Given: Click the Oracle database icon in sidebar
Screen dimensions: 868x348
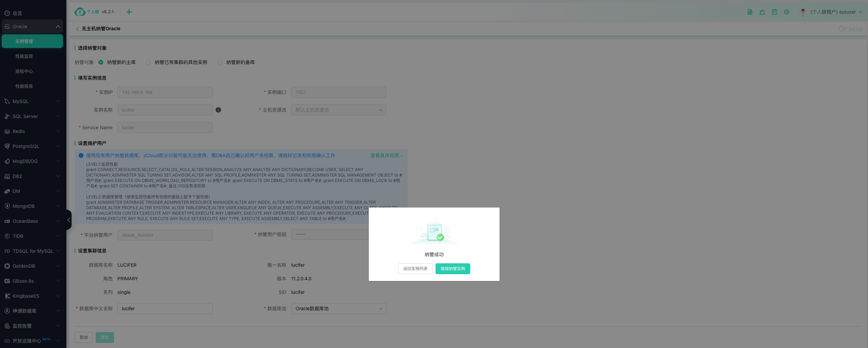Looking at the screenshot, I should coord(7,27).
